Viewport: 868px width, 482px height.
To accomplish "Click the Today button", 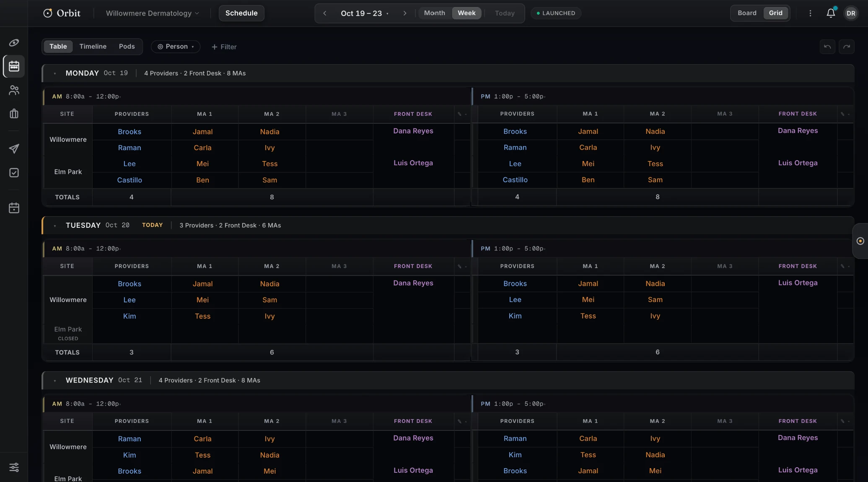I will click(505, 13).
